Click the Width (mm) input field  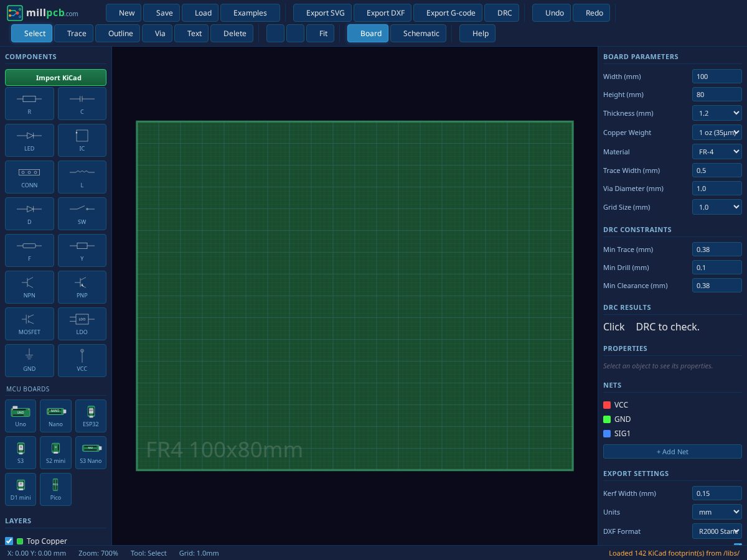717,77
